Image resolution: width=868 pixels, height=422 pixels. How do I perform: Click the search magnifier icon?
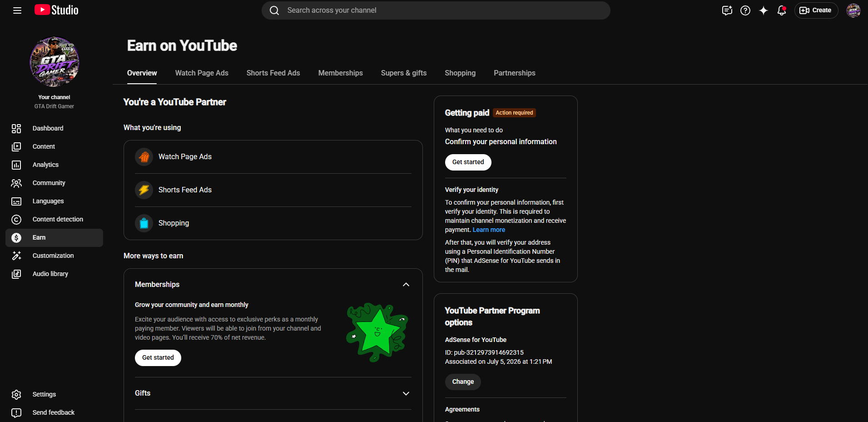point(274,10)
